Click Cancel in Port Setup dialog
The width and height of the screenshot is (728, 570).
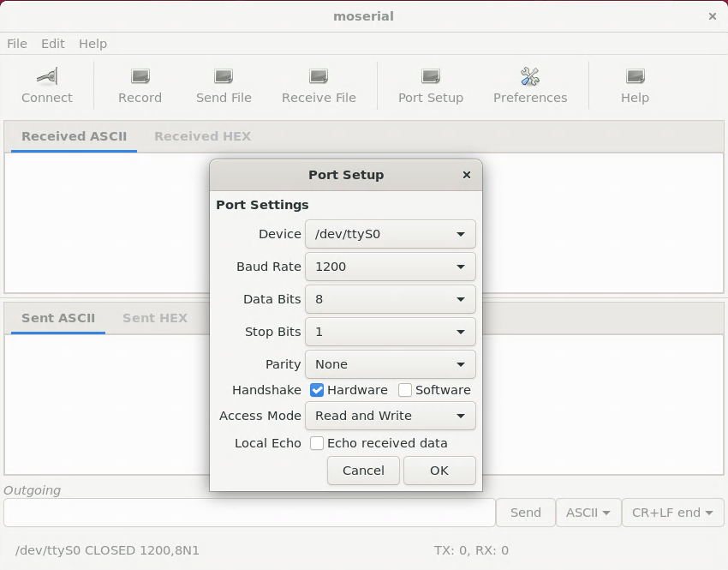coord(363,471)
